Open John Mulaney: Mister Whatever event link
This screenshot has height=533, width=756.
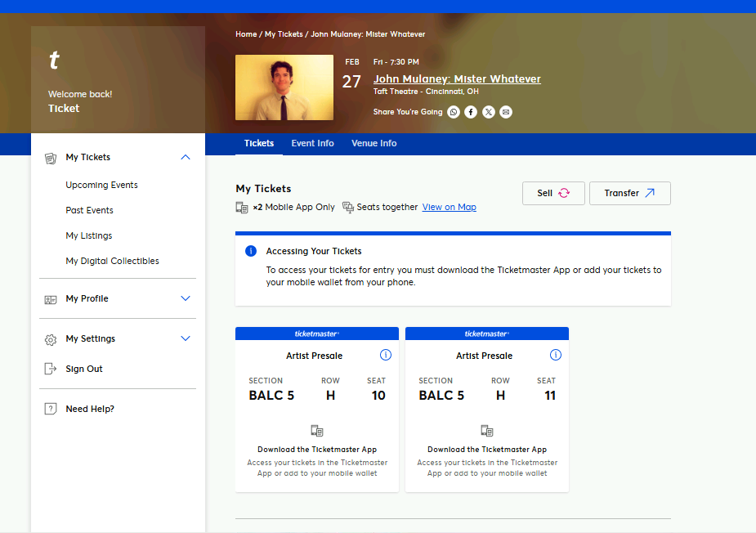tap(457, 79)
